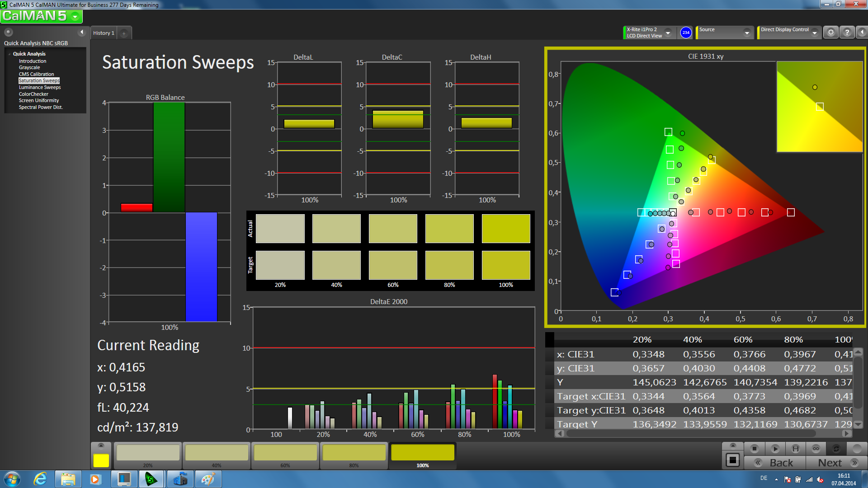Click the volume tray icon
This screenshot has height=488, width=868.
pyautogui.click(x=820, y=479)
